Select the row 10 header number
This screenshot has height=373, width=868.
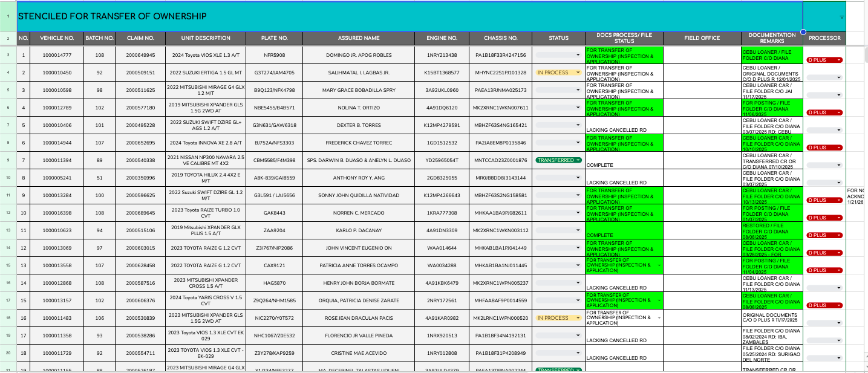click(8, 178)
